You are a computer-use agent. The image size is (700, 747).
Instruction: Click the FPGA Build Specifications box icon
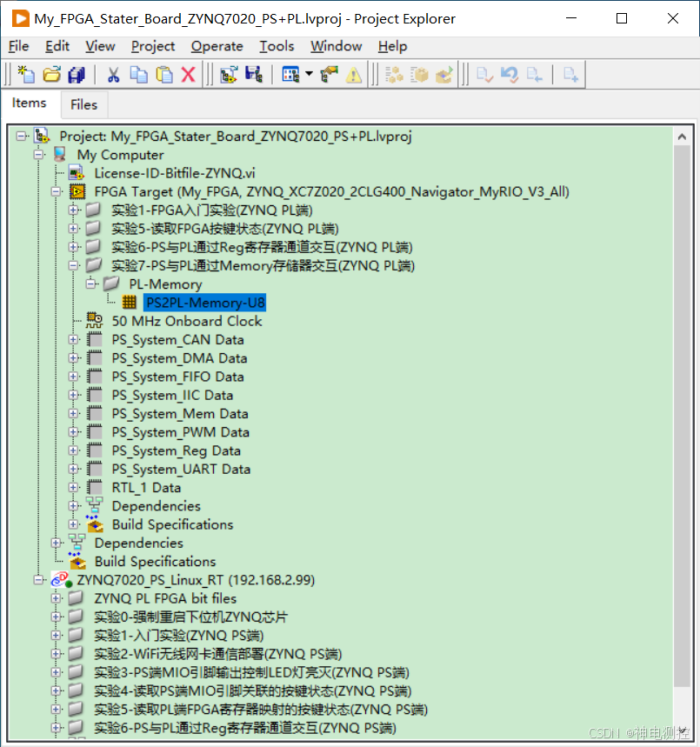95,524
